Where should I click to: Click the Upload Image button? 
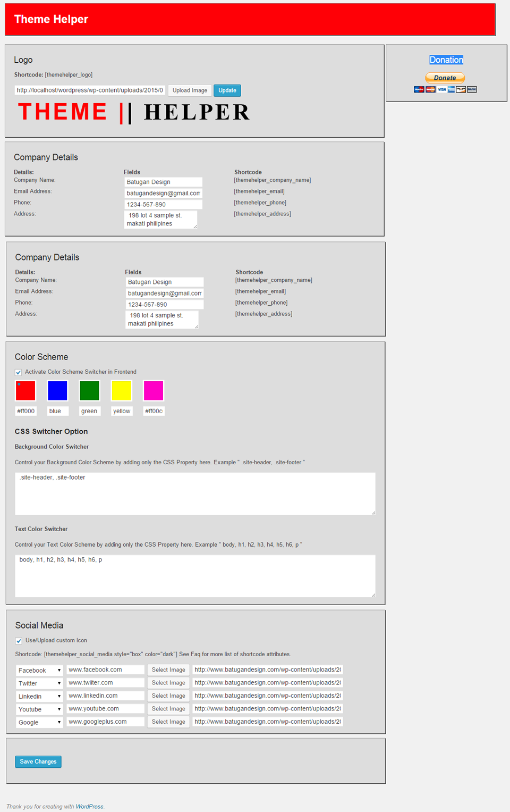pos(190,90)
